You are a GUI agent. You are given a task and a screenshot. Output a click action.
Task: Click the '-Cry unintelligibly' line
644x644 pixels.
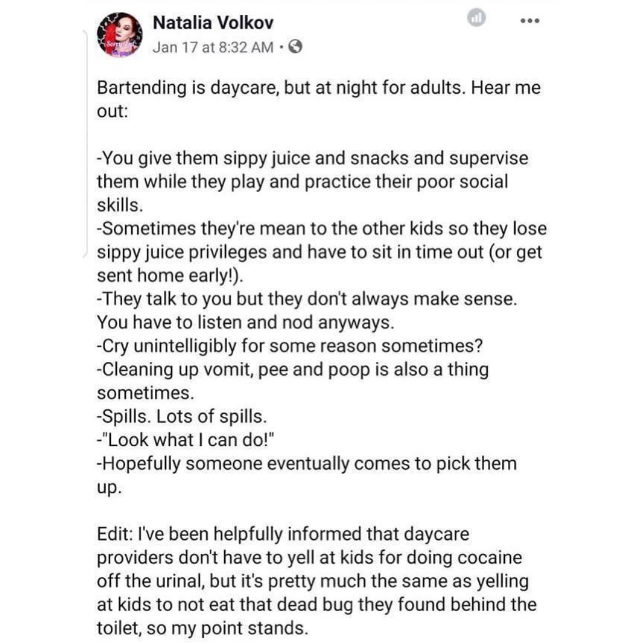pyautogui.click(x=290, y=346)
